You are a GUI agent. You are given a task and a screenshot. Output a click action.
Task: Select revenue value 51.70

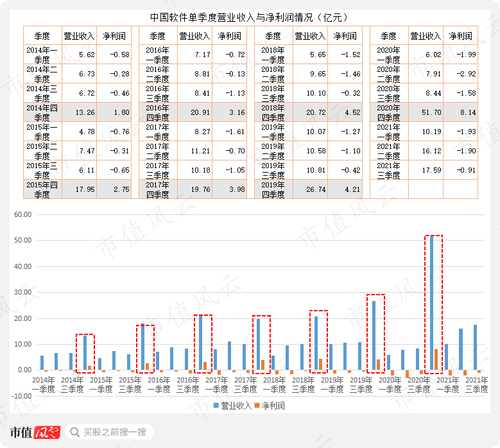[431, 112]
